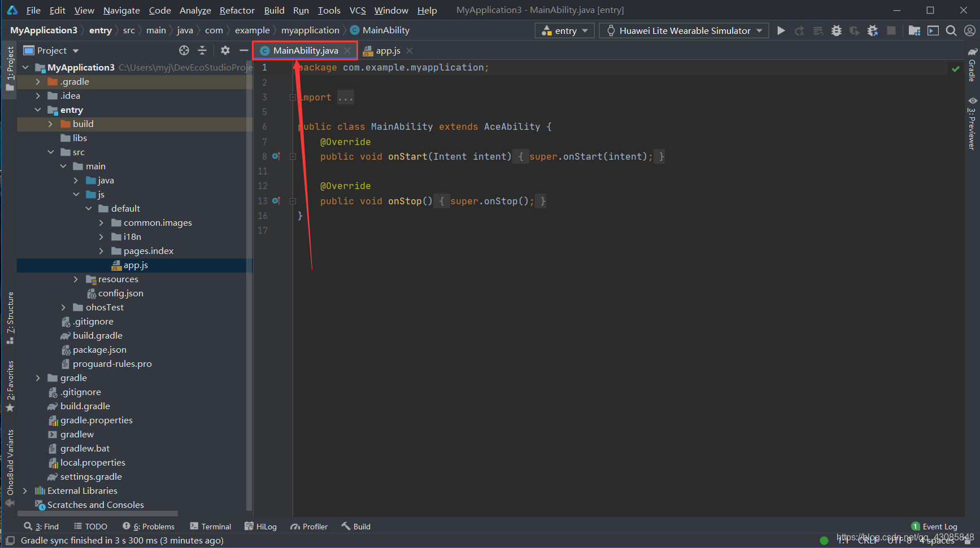Toggle the Gradle tool window
Image resolution: width=980 pixels, height=548 pixels.
[972, 64]
